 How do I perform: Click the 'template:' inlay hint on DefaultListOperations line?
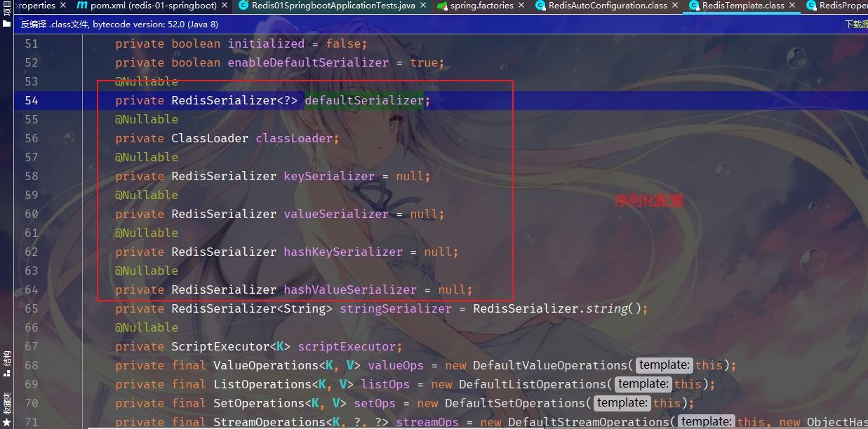coord(643,384)
